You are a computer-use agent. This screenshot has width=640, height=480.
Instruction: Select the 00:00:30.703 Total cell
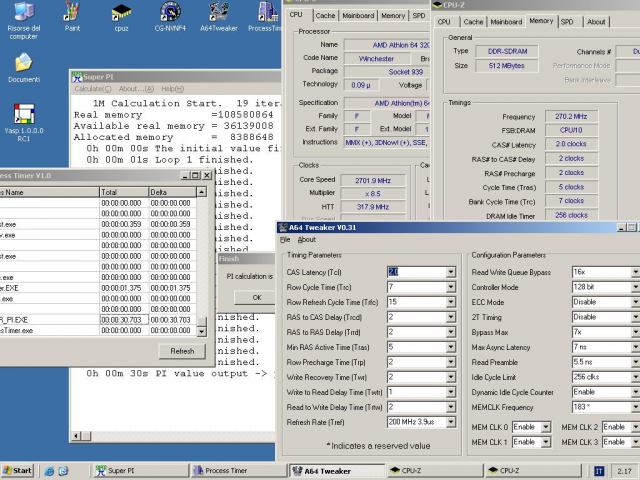coord(124,320)
